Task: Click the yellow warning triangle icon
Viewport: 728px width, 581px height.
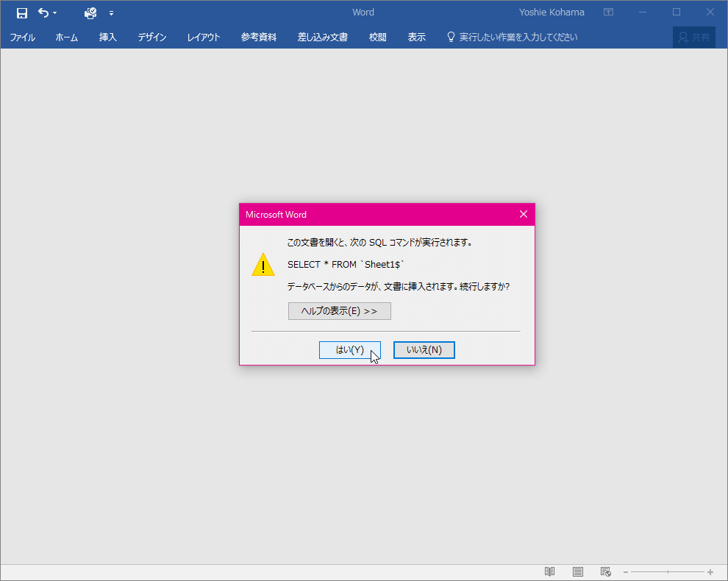Action: (x=263, y=265)
